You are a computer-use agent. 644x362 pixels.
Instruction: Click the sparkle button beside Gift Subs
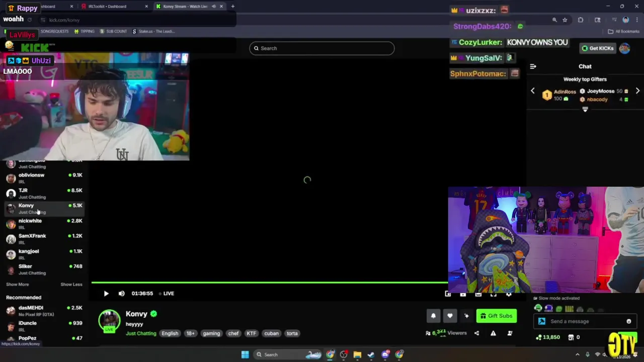click(x=466, y=316)
